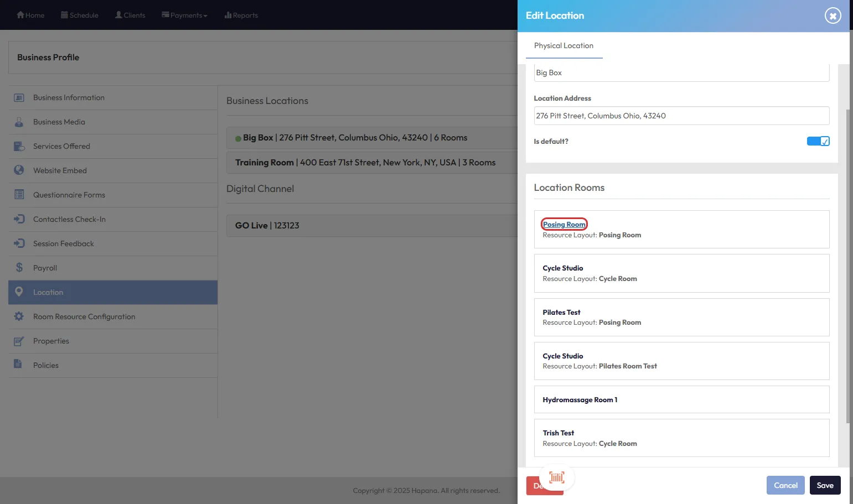The image size is (853, 504).
Task: Click the barcode scanner floating icon
Action: coord(557,477)
